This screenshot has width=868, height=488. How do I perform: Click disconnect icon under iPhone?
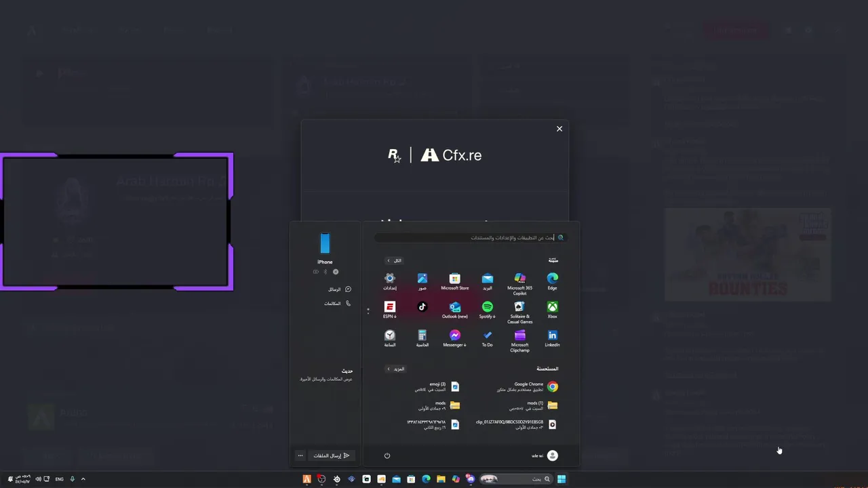(335, 272)
